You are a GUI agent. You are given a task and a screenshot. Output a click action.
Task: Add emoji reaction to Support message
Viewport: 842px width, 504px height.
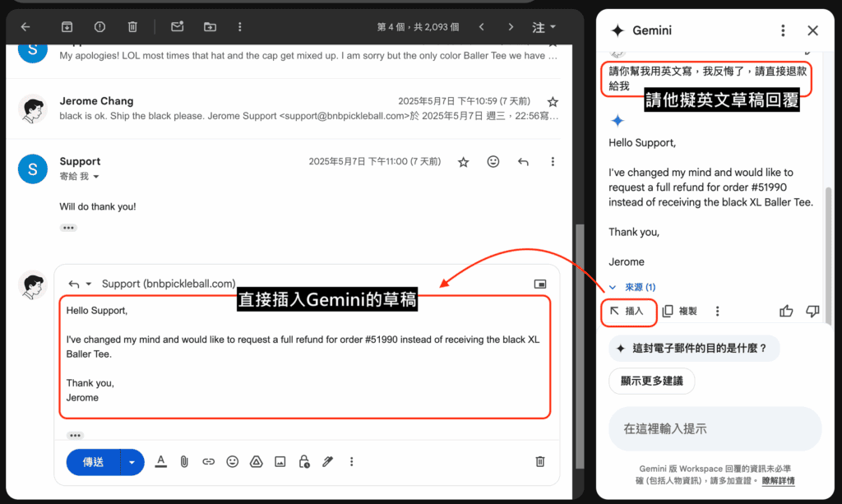(x=493, y=161)
